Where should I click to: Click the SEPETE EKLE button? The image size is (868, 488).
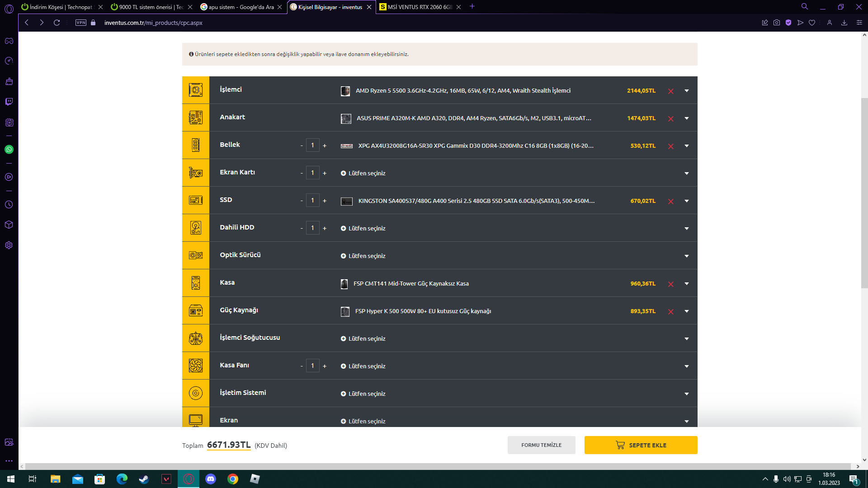coord(641,445)
